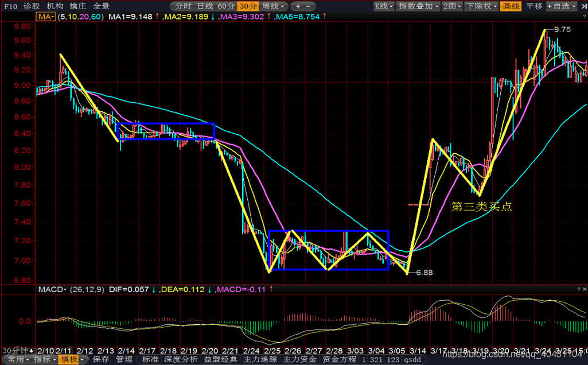Image resolution: width=588 pixels, height=365 pixels.
Task: Open the 机构 institutions menu
Action: (x=54, y=6)
